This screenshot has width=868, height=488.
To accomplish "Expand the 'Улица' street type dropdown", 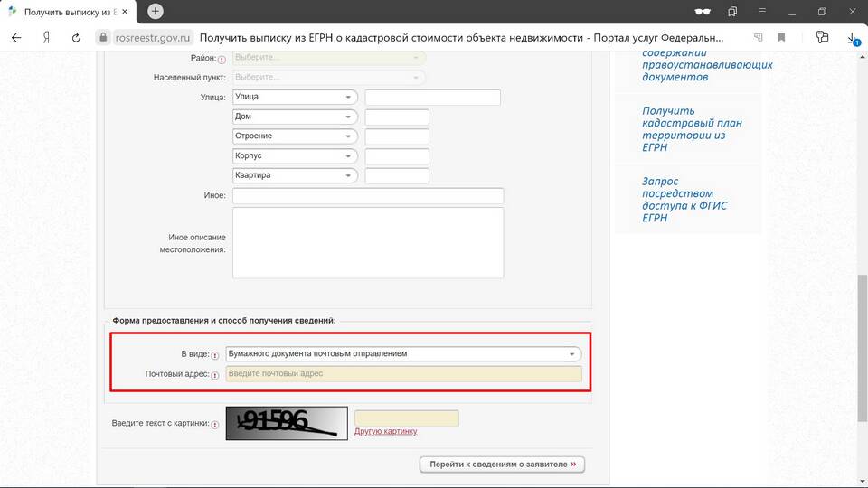I will tap(295, 97).
